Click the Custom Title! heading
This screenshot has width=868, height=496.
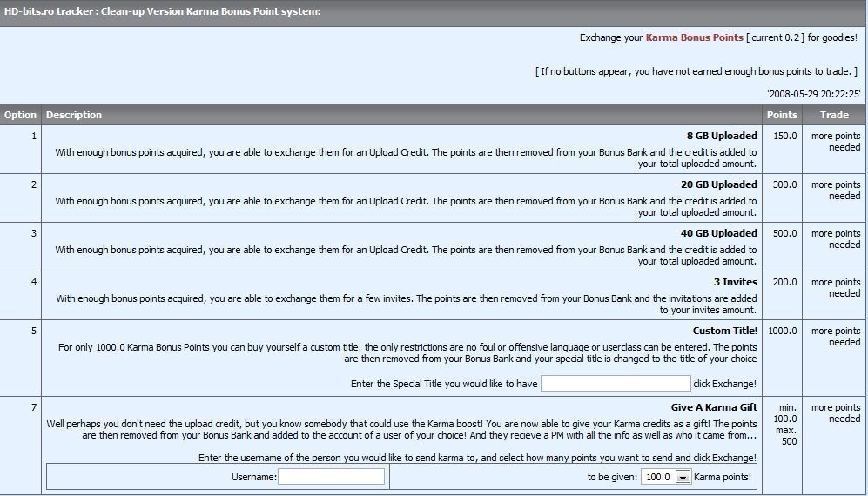pos(724,331)
